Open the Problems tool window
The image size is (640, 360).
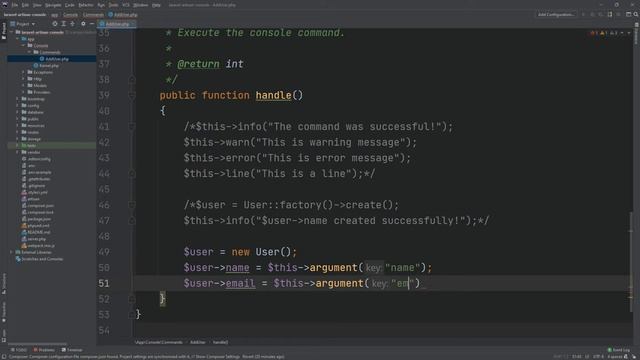pyautogui.click(x=44, y=350)
